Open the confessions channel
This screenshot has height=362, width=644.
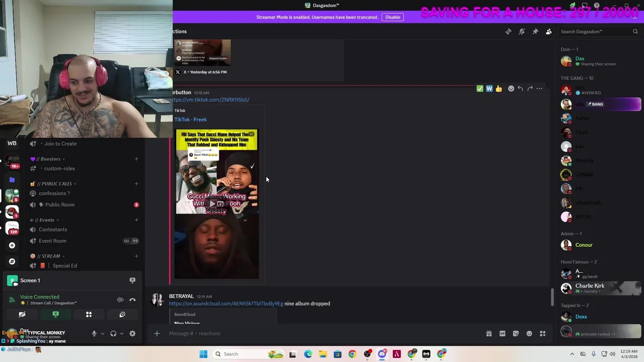(x=84, y=193)
